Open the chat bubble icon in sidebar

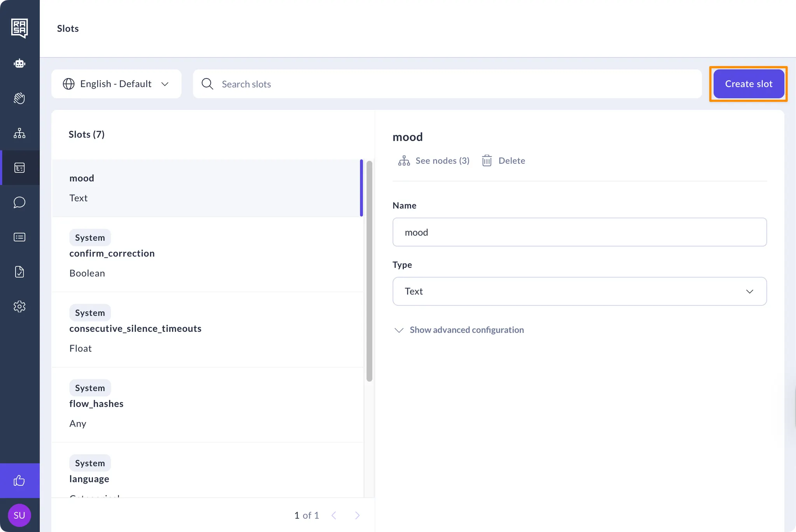19,202
